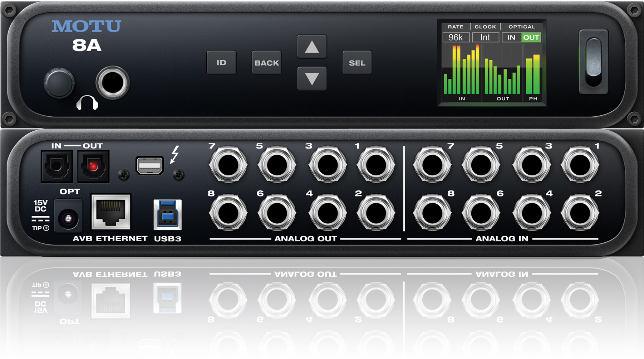Viewport: 644px width, 359px height.
Task: Click the Thunderbolt port
Action: (150, 166)
